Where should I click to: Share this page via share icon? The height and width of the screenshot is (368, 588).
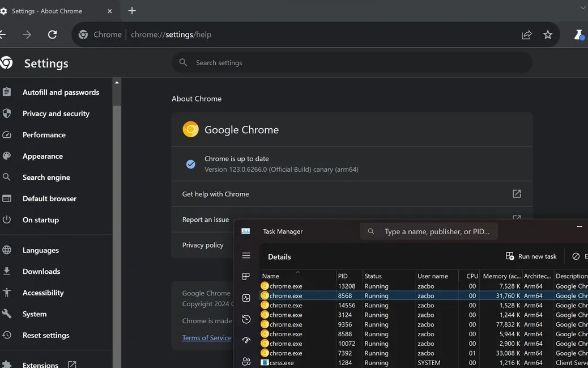526,35
